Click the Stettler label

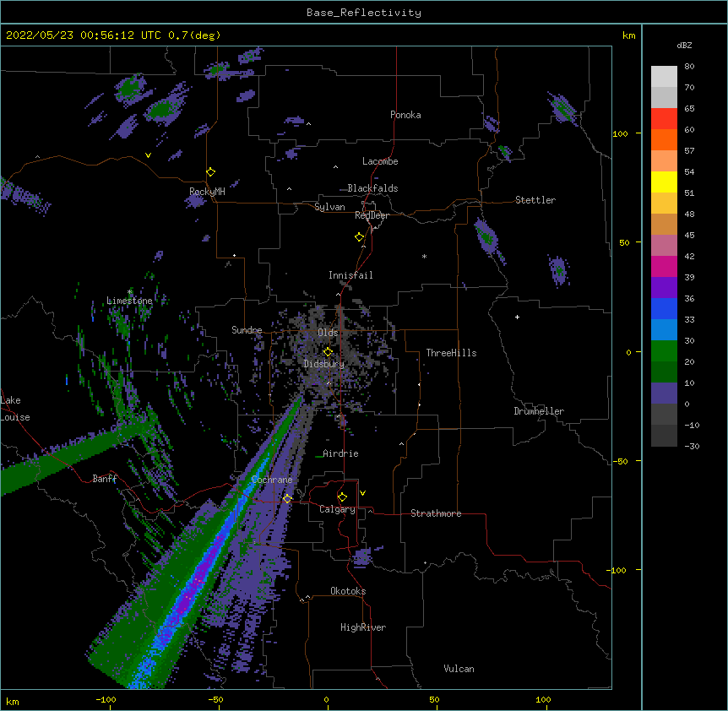pos(535,200)
